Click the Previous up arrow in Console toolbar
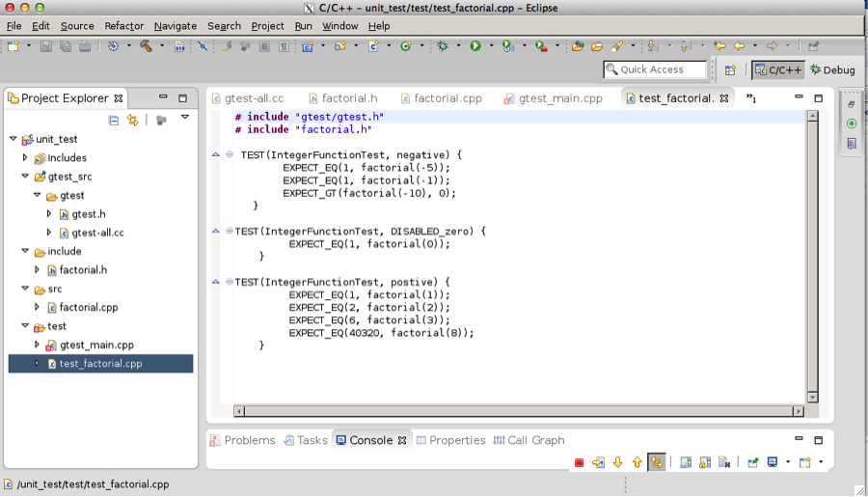This screenshot has height=497, width=868. [637, 462]
